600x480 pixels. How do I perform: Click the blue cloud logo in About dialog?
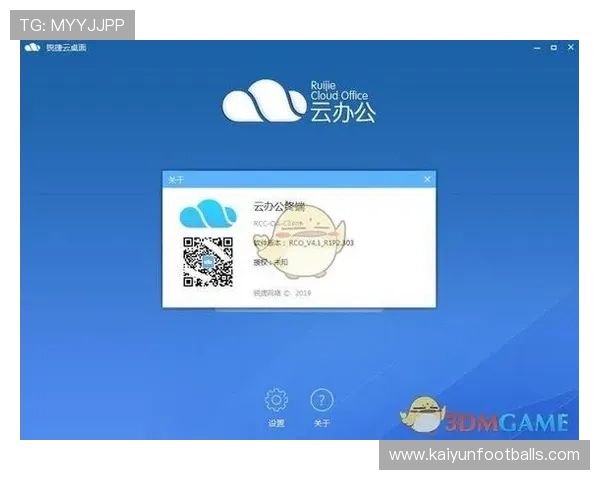(207, 214)
